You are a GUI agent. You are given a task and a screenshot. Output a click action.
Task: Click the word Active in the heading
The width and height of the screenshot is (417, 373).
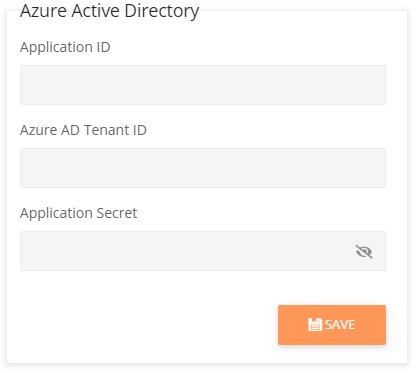(96, 11)
